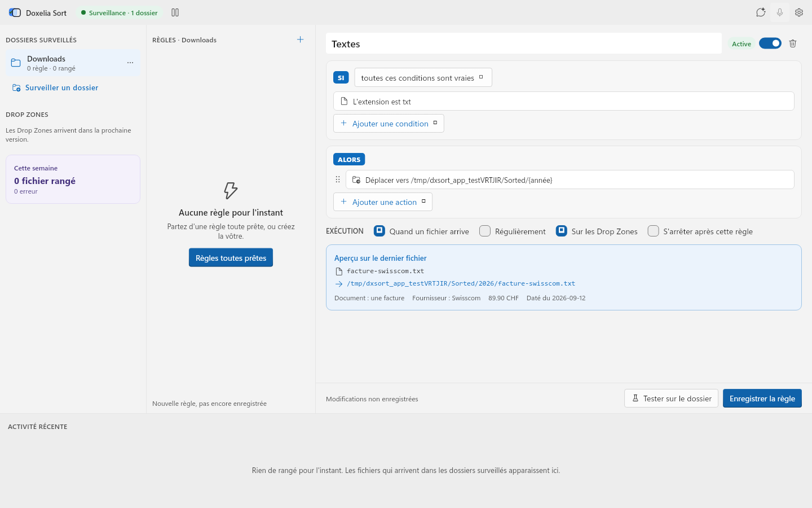Open settings via the gear icon
The width and height of the screenshot is (812, 508).
(799, 12)
